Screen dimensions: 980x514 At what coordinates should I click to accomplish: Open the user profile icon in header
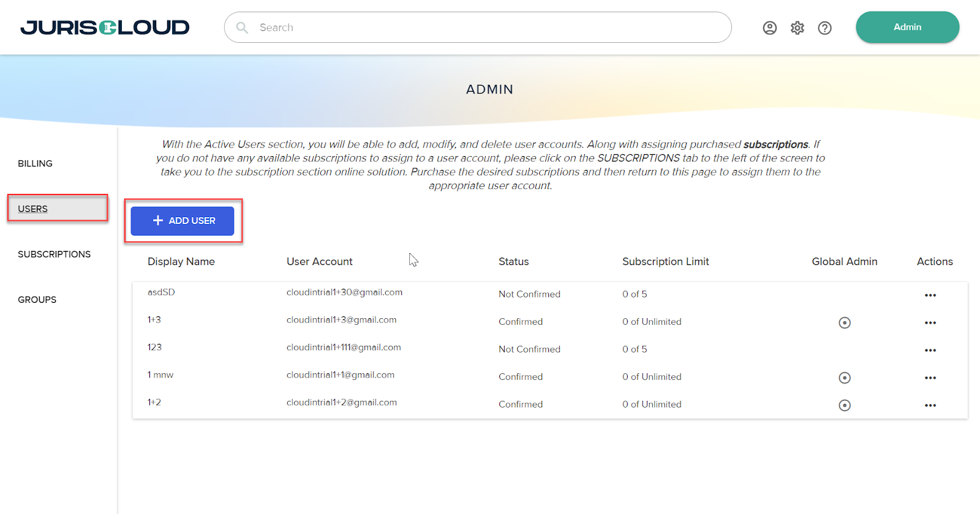[769, 28]
